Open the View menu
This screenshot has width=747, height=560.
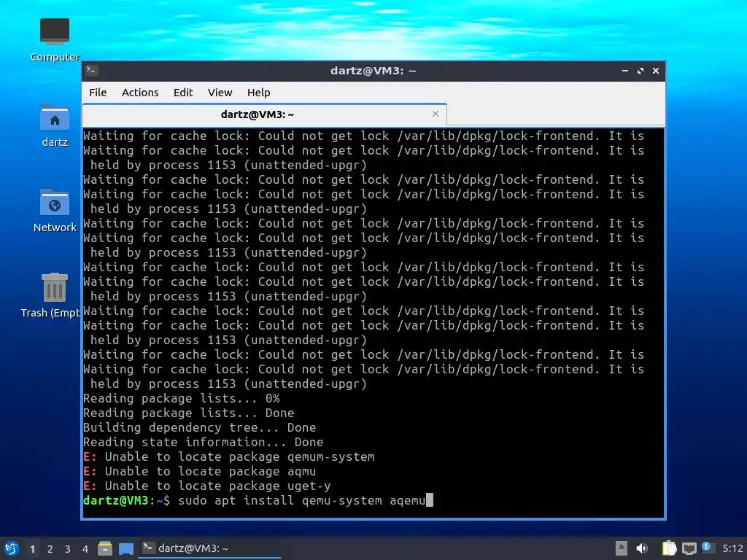click(220, 93)
